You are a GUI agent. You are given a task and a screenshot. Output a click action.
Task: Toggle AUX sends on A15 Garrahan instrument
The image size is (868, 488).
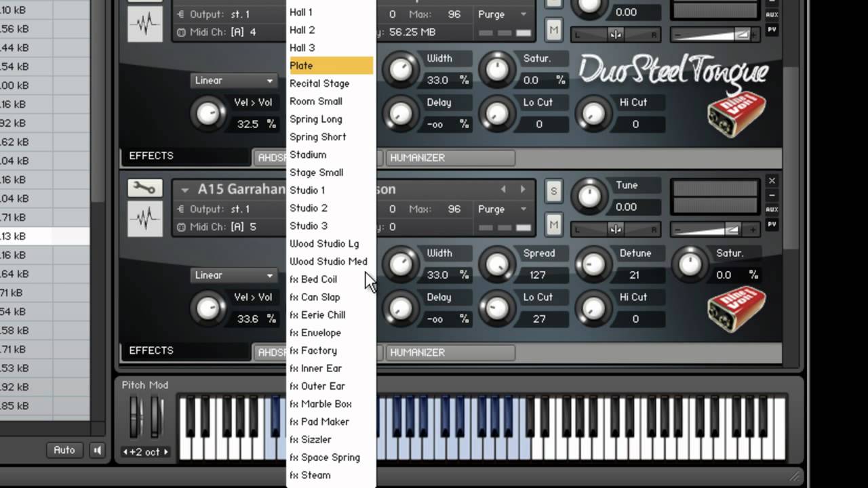point(772,209)
